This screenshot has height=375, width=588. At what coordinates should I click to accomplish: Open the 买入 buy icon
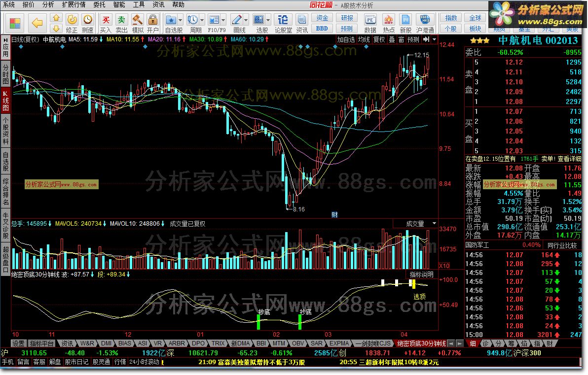106,24
